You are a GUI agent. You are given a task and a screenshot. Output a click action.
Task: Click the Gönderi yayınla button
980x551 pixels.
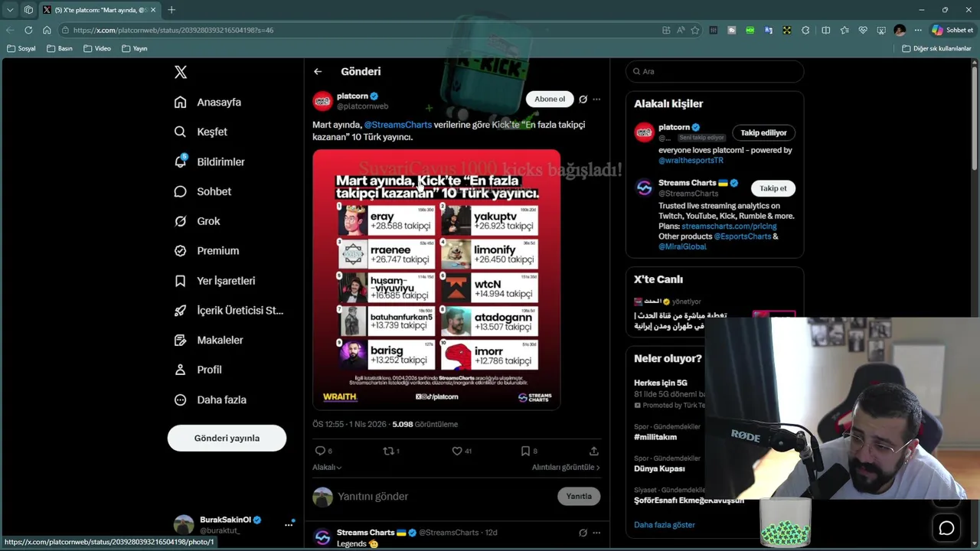227,438
